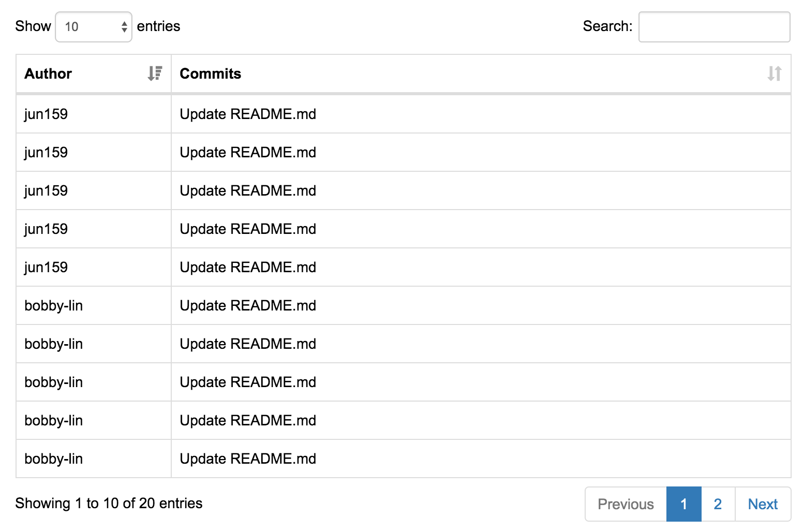Go to page 2 of results
Screen dimensions: 803x532
[718, 504]
